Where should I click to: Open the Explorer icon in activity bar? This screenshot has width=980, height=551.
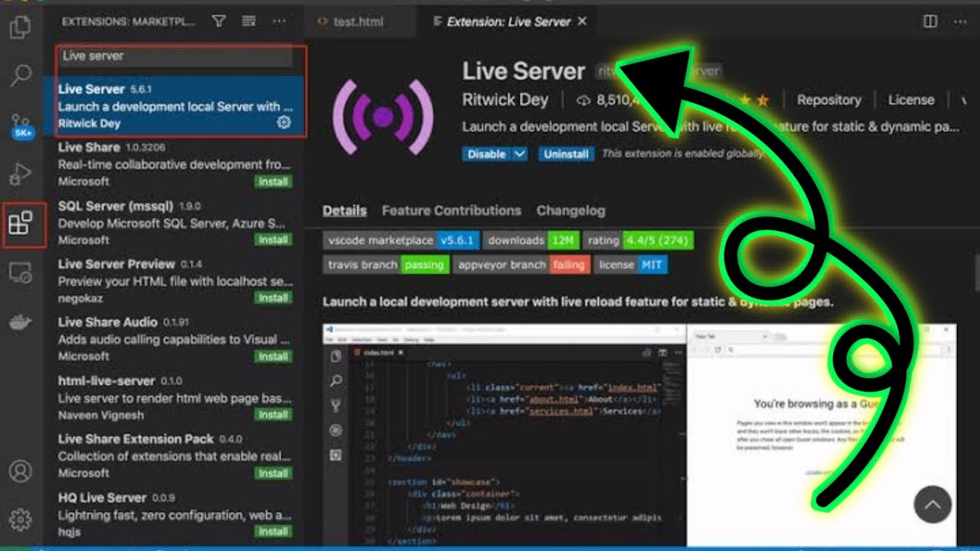21,28
